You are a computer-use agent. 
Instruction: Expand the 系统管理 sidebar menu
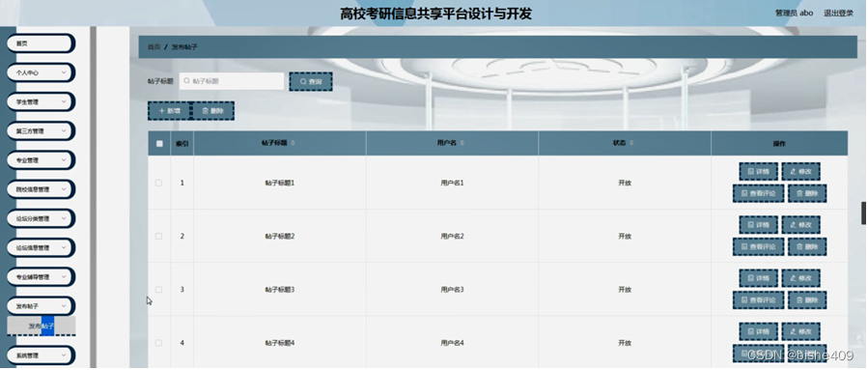click(40, 356)
